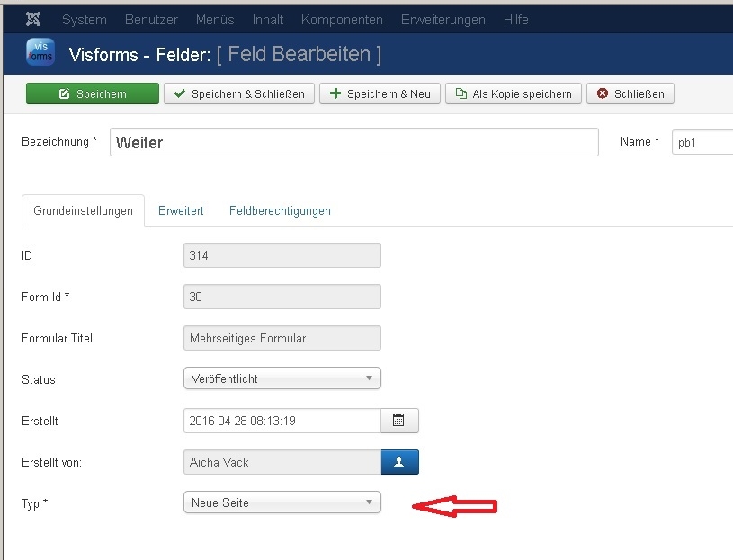Click the Name field containing pb1

(x=702, y=142)
